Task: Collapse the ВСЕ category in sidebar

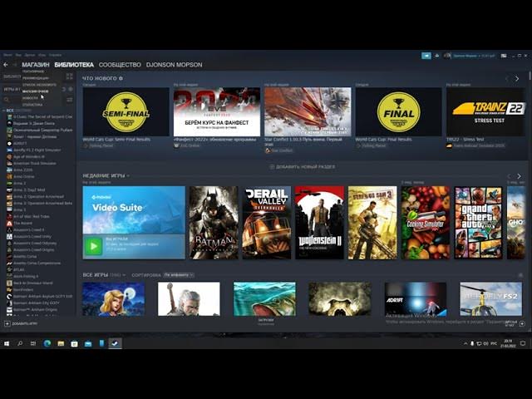Action: pos(3,111)
